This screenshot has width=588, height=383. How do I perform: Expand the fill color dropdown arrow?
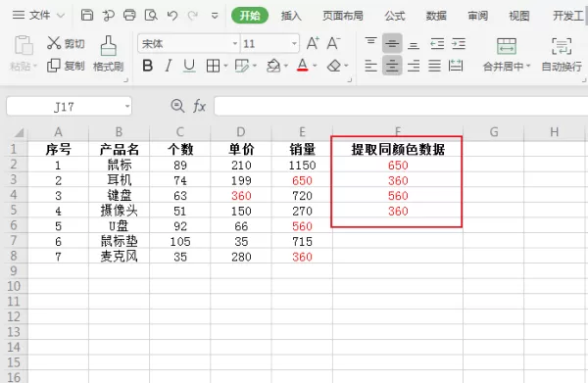point(286,66)
